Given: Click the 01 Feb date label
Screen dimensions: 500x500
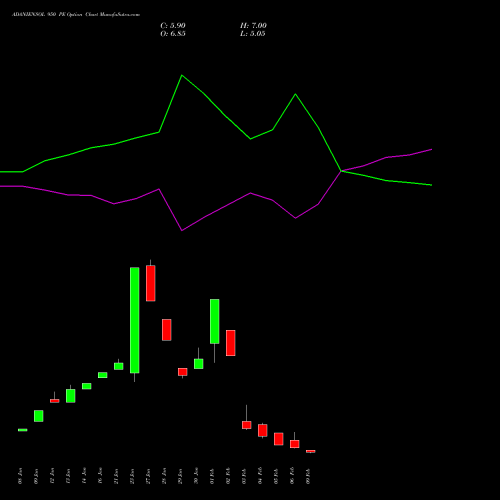Looking at the screenshot, I should coord(212,476).
